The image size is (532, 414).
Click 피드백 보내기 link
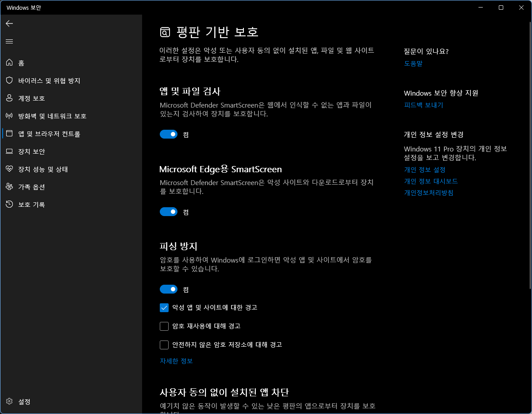click(424, 105)
